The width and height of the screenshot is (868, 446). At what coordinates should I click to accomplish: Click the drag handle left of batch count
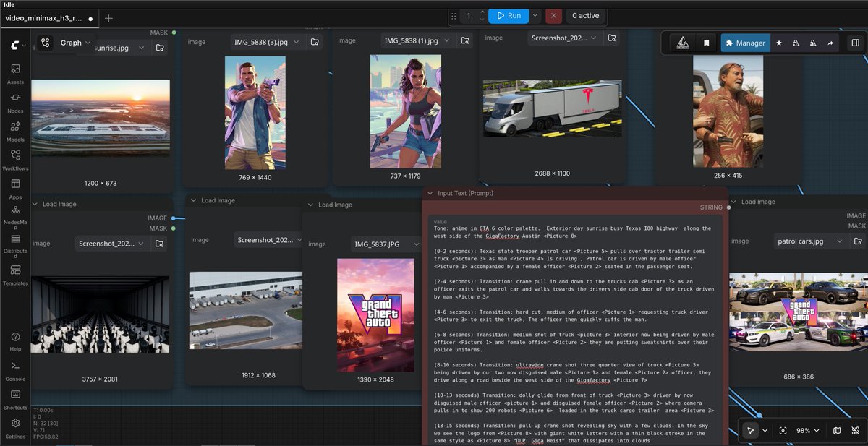(x=453, y=15)
